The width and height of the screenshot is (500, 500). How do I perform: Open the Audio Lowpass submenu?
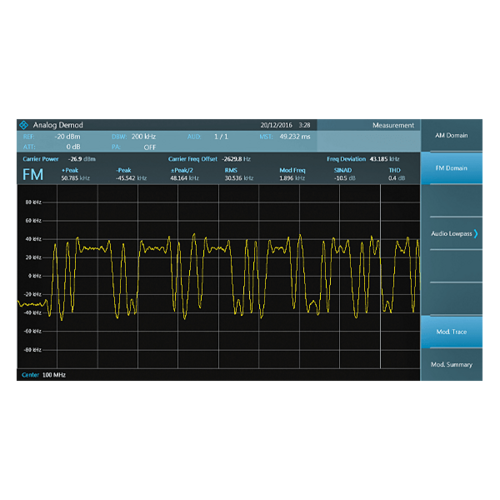point(451,234)
